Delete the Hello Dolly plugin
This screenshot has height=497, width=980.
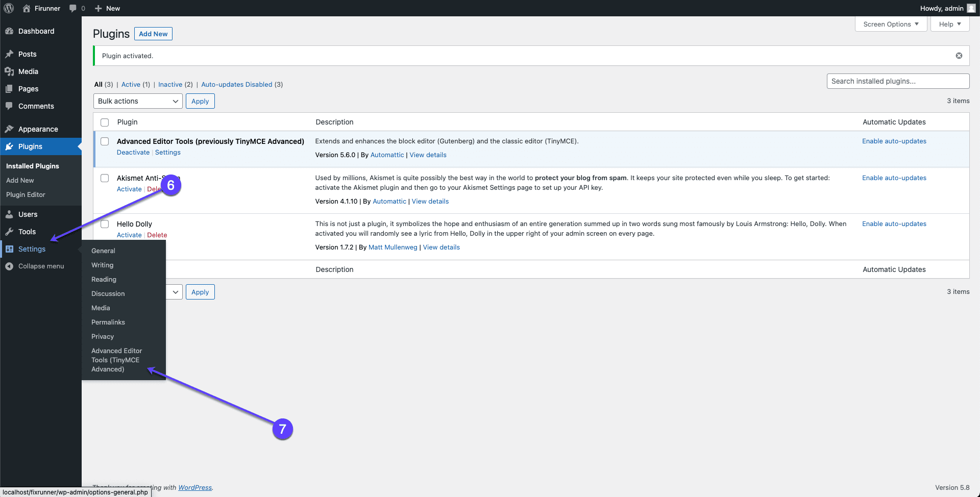[157, 235]
